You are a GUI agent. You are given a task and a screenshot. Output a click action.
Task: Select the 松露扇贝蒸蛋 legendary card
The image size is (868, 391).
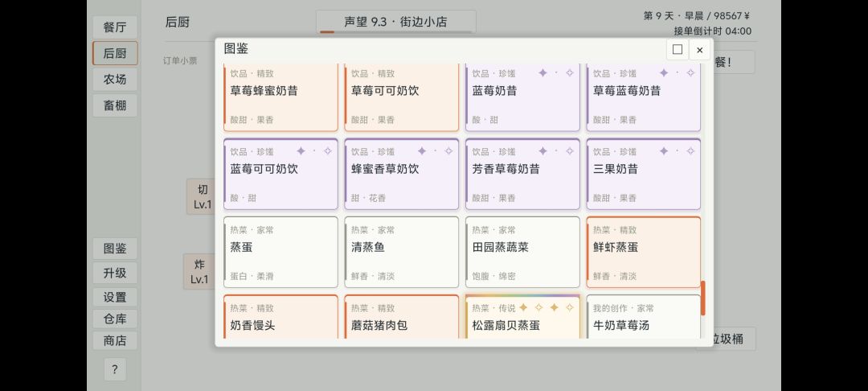tap(522, 316)
